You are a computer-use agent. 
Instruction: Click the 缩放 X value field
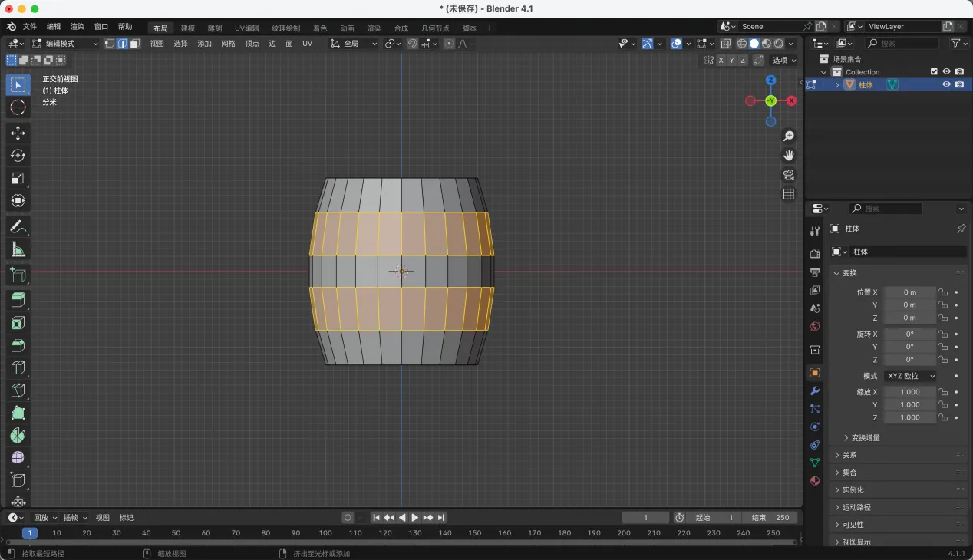coord(909,392)
